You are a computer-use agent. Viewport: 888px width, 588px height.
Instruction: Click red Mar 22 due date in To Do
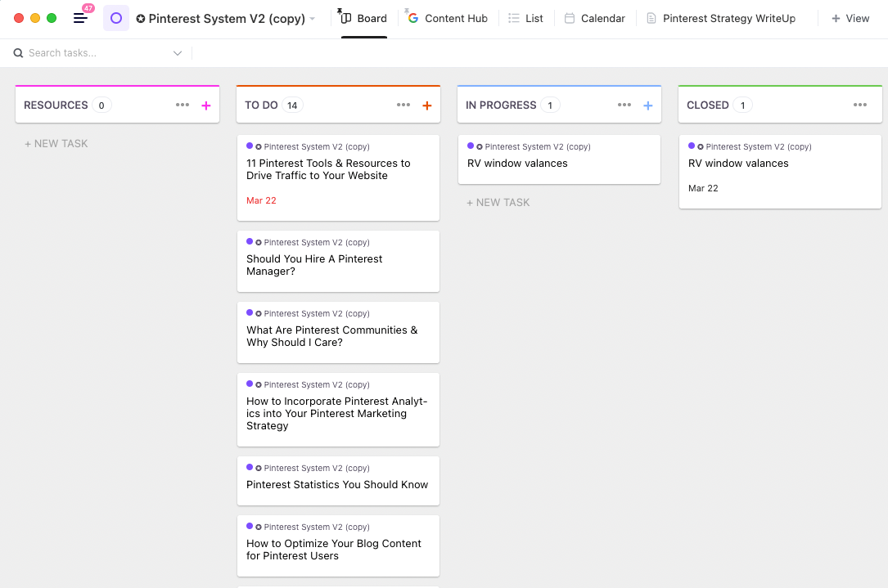(261, 200)
